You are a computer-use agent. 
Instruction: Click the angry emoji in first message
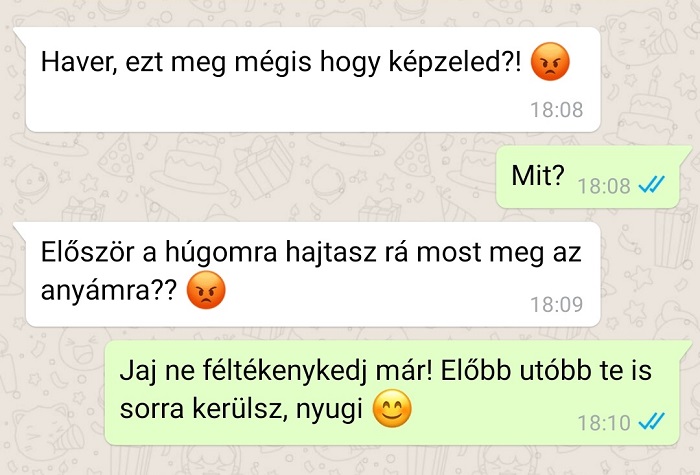(550, 62)
